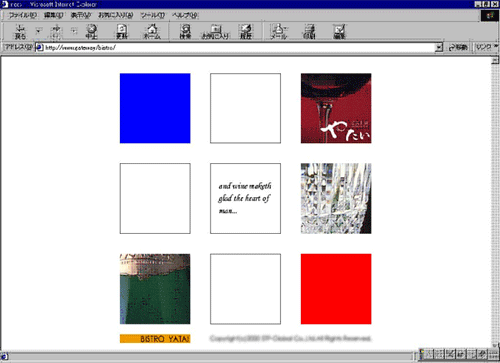
Task: Open the Search (検索) toolbar button
Action: tap(185, 32)
